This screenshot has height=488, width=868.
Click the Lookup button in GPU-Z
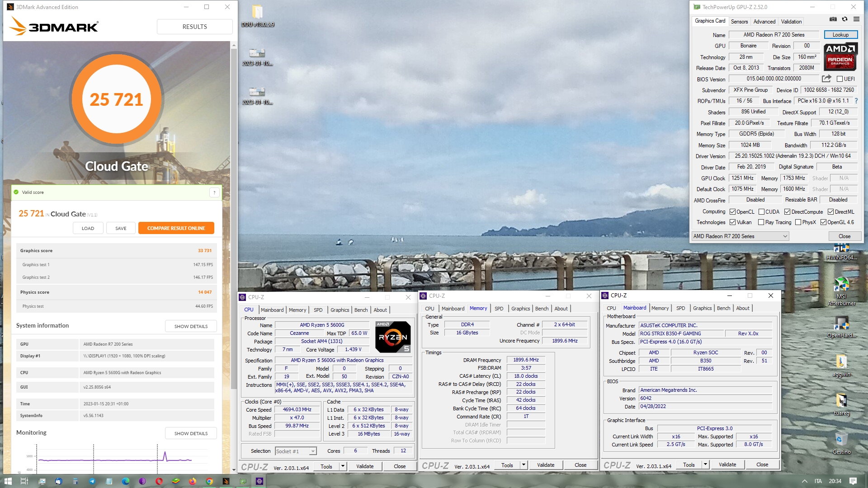[x=840, y=35]
